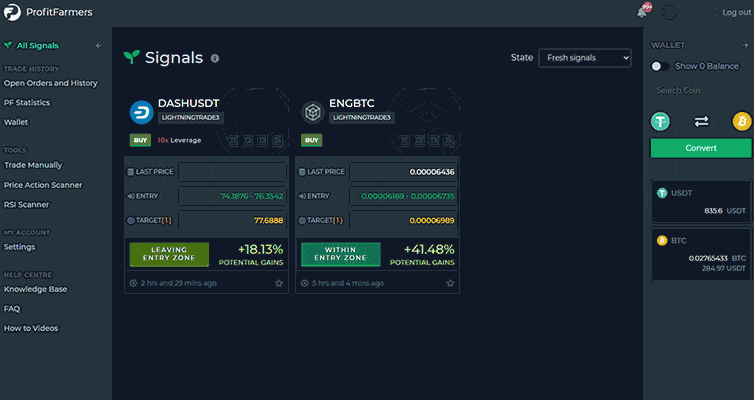Image resolution: width=754 pixels, height=400 pixels.
Task: Click the 10x Leverage label
Action: (x=179, y=140)
